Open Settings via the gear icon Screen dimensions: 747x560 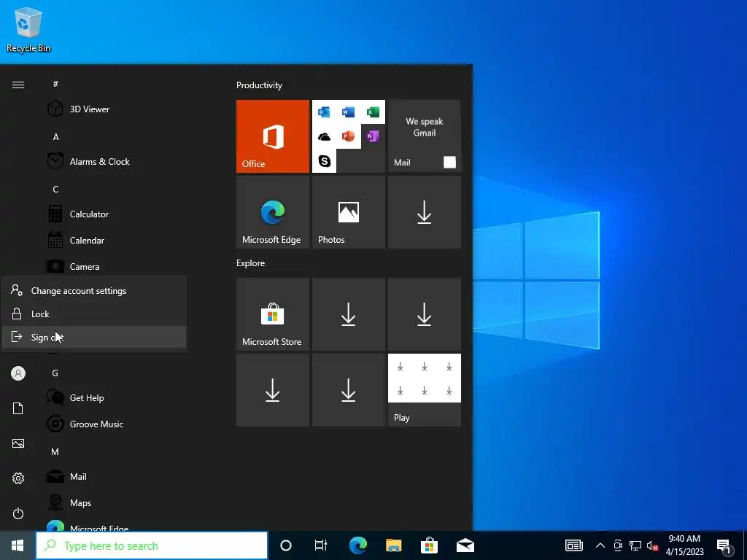[18, 478]
